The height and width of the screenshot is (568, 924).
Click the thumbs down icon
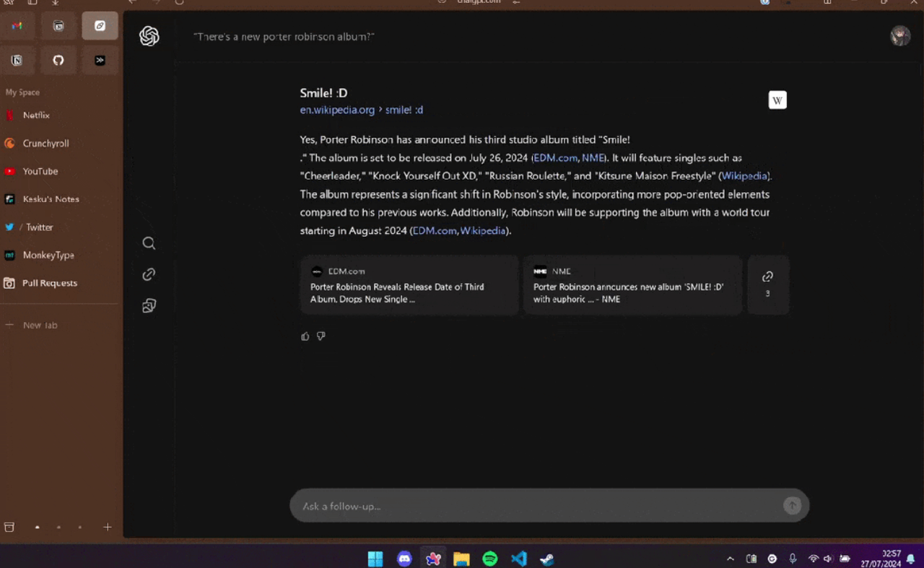[x=321, y=336]
